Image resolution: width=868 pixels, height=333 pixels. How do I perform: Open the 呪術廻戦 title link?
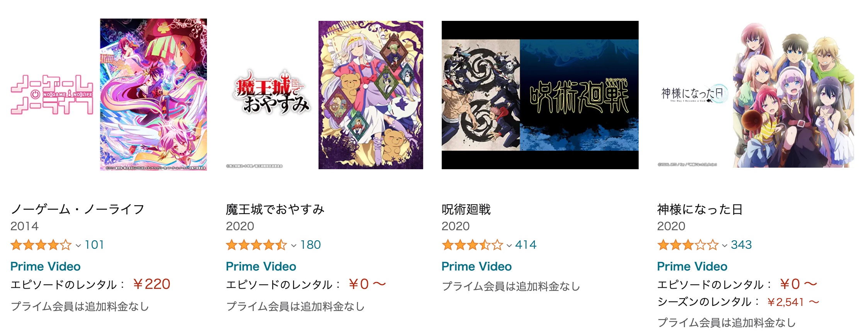(x=466, y=209)
